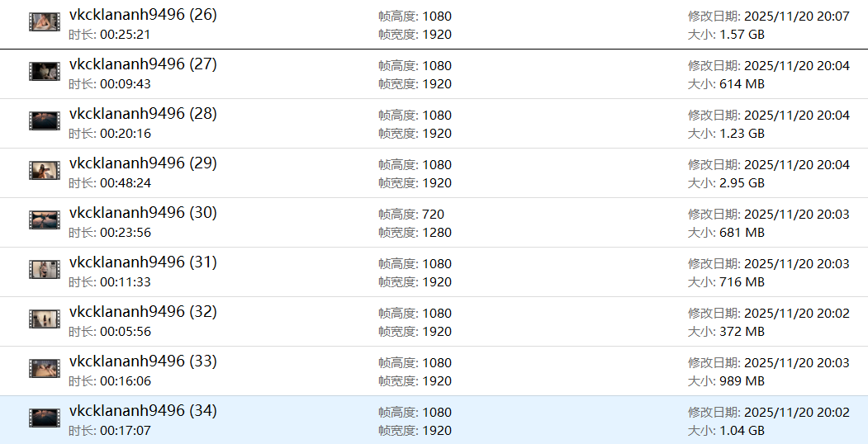Image resolution: width=868 pixels, height=444 pixels.
Task: Click the video icon of vkcklananh9496 (30)
Action: 44,220
